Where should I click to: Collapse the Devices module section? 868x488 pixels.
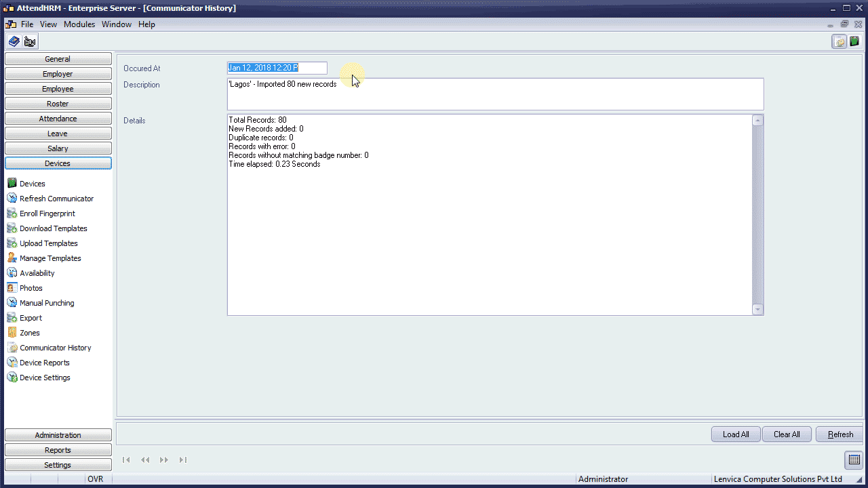pyautogui.click(x=58, y=163)
